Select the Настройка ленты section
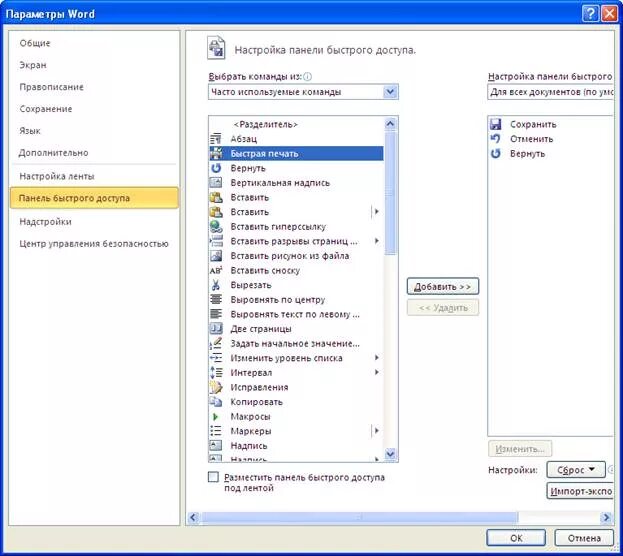Viewport: 623px width, 556px height. point(57,176)
